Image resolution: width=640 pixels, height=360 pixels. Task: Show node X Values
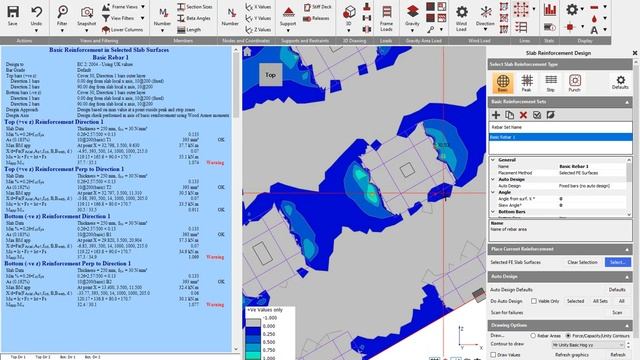pos(258,7)
